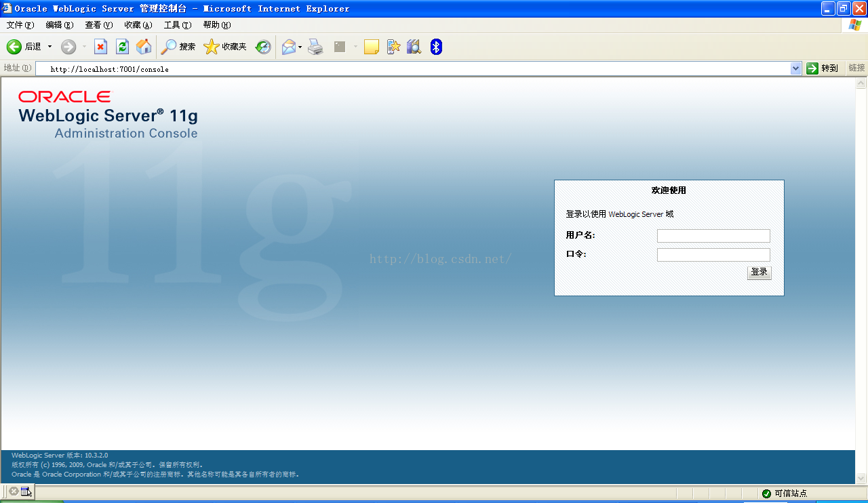868x503 pixels.
Task: Click the 链接 (Links) toolbar label
Action: click(856, 68)
